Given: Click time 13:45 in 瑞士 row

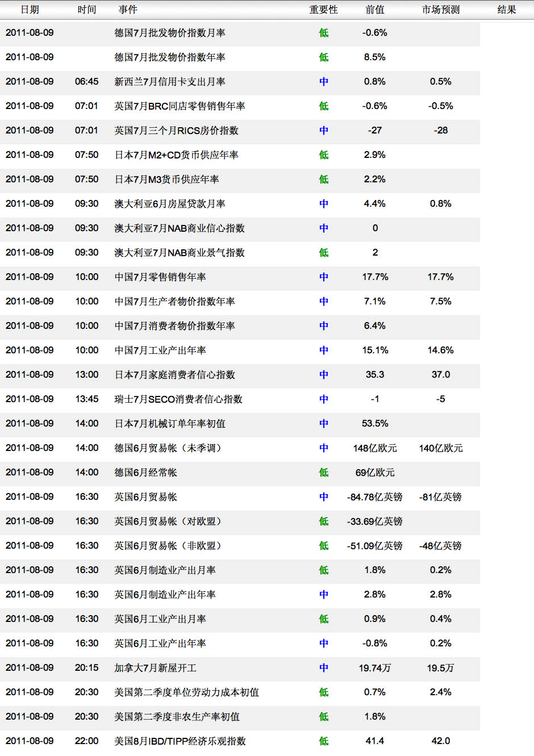Looking at the screenshot, I should 87,399.
